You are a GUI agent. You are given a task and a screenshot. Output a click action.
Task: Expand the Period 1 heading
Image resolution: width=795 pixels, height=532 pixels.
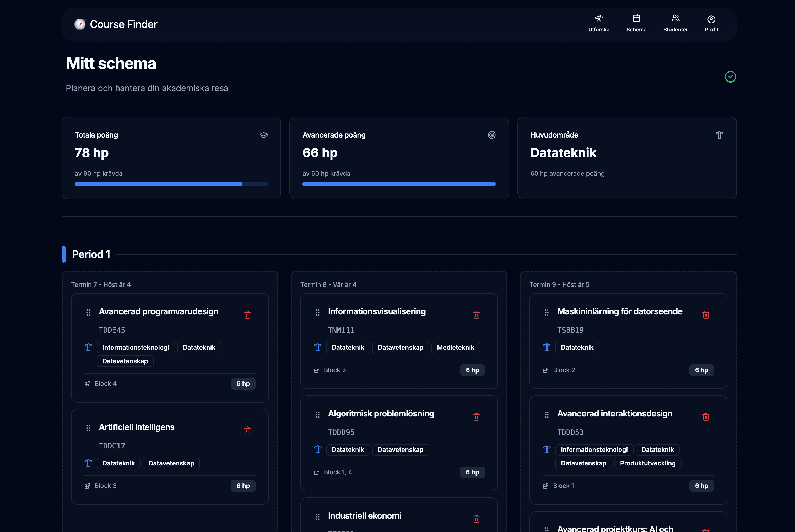point(91,254)
